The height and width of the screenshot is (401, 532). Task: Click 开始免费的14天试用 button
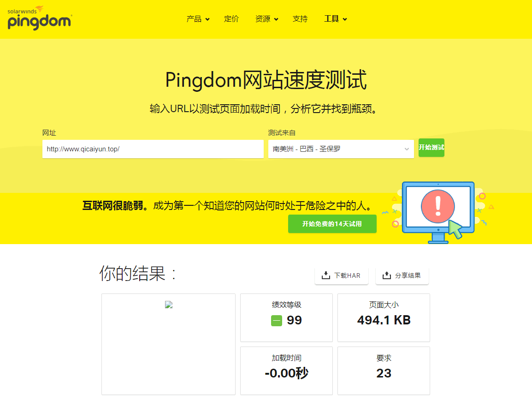point(332,224)
